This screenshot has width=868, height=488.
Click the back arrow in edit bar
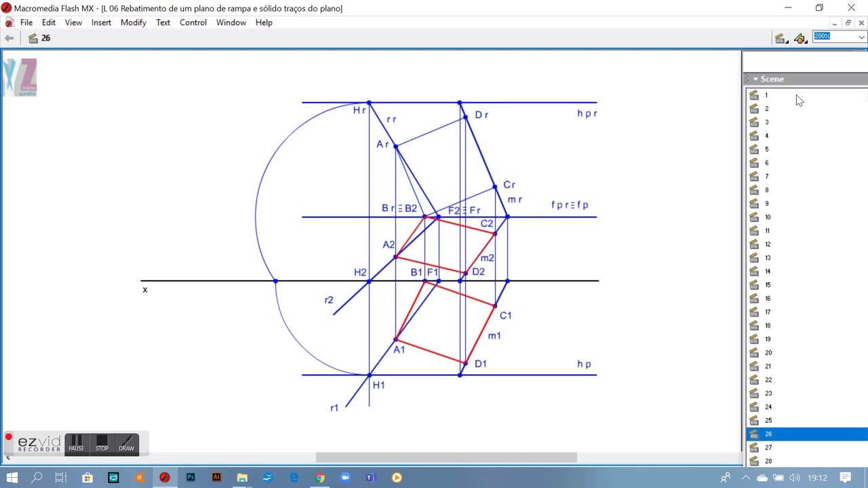pyautogui.click(x=9, y=38)
